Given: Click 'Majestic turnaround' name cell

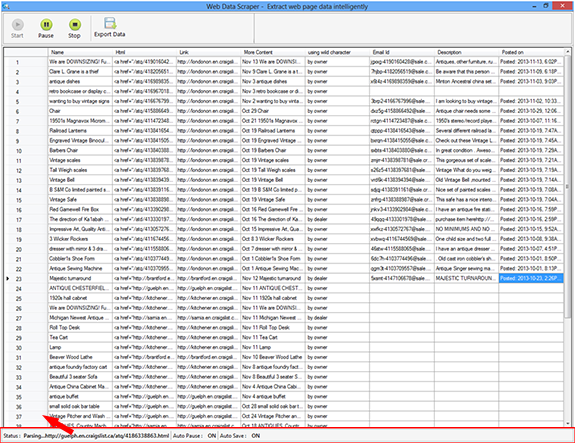Looking at the screenshot, I should (80, 278).
